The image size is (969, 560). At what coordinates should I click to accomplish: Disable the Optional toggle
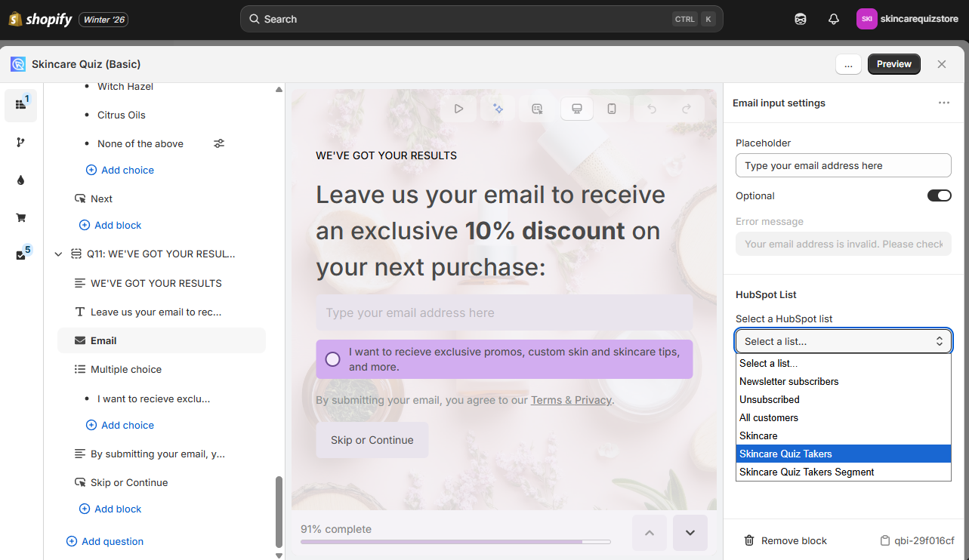point(939,195)
